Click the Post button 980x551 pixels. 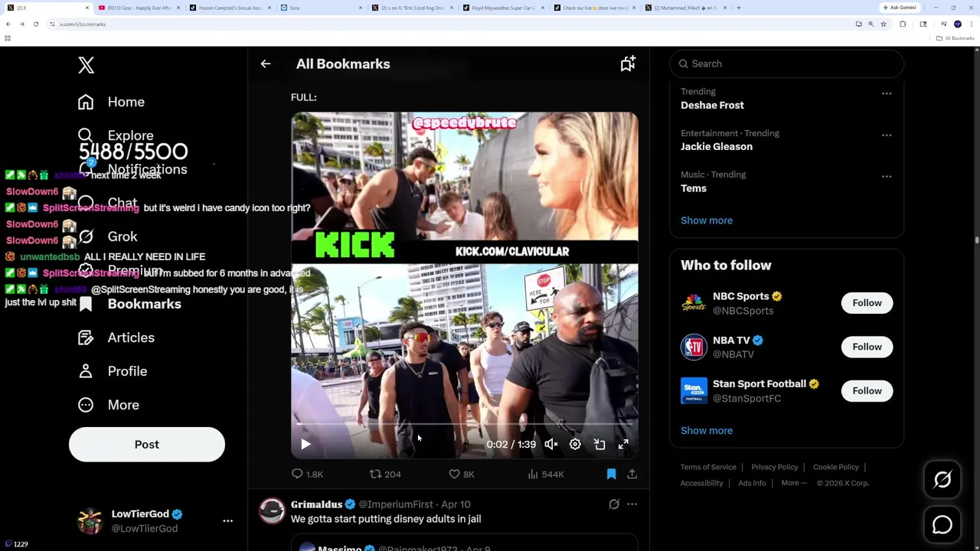click(x=147, y=445)
